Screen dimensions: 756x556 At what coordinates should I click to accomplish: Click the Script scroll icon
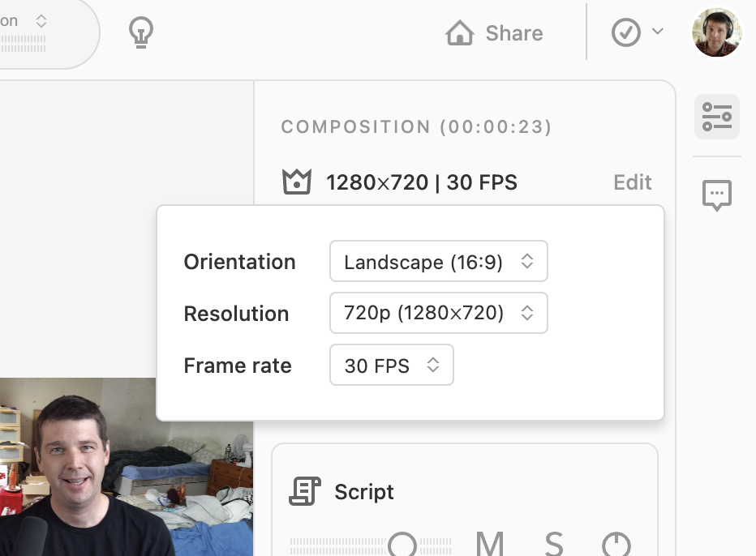(305, 492)
